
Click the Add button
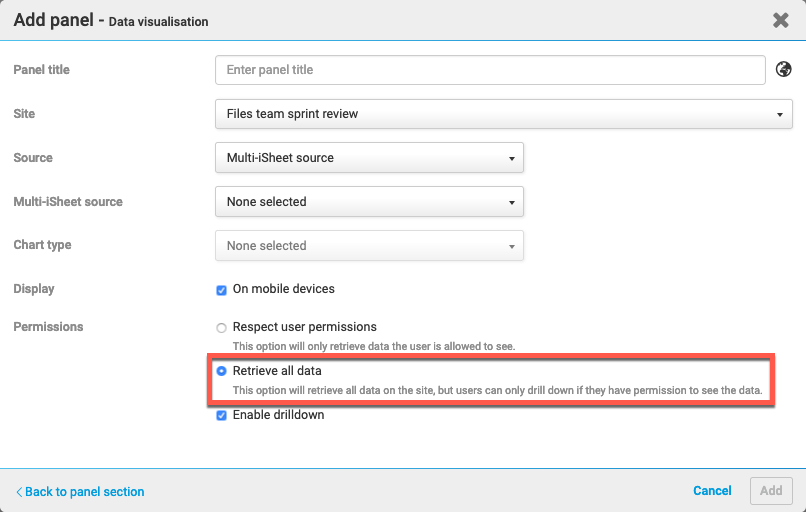click(771, 491)
